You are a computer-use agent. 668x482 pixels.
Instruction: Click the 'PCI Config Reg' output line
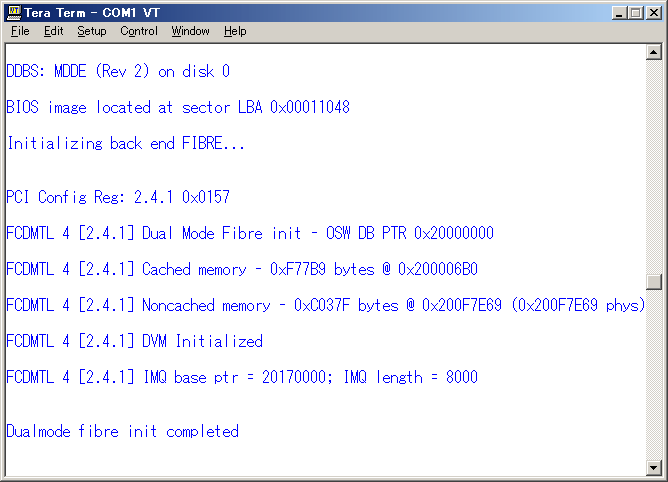(118, 197)
